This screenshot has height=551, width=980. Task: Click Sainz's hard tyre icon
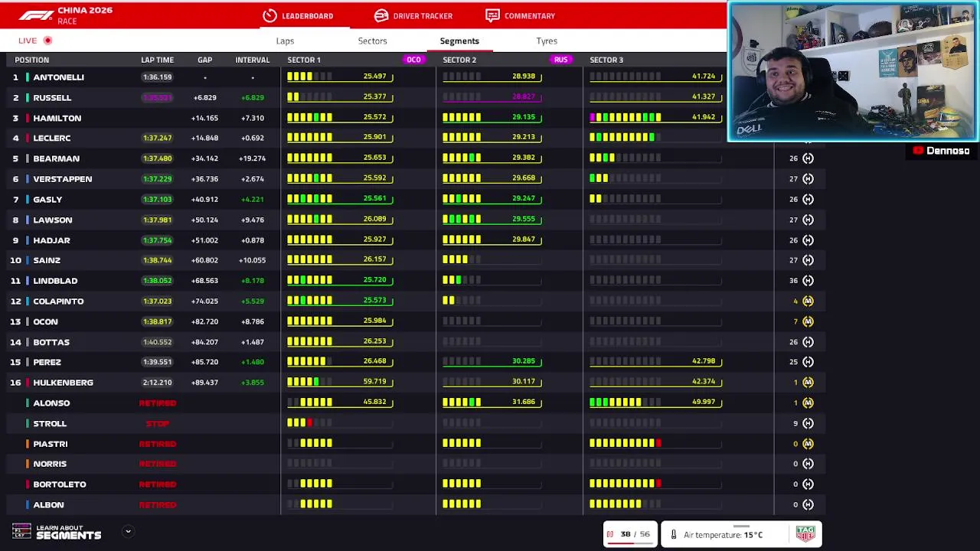pos(808,260)
